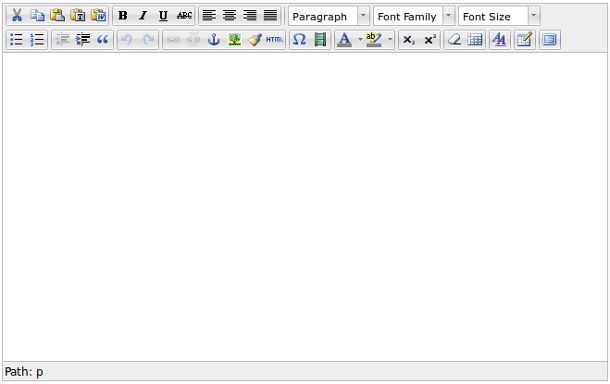Toggle bold formatting
The image size is (610, 384).
123,16
